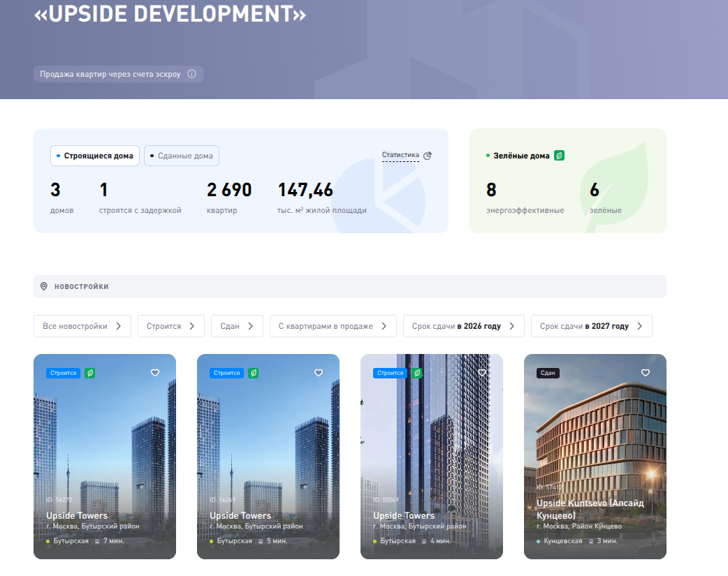Click the Срок сдачи в 2027 году button
728x576 pixels.
tap(591, 326)
